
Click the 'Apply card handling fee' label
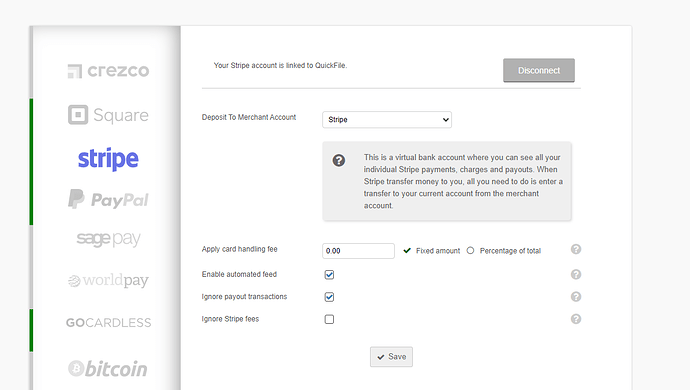(x=239, y=249)
